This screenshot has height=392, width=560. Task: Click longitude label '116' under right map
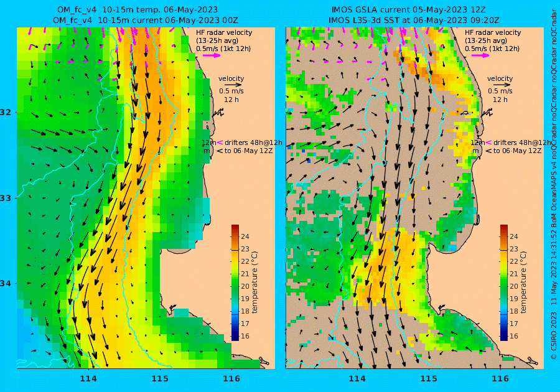click(x=500, y=378)
